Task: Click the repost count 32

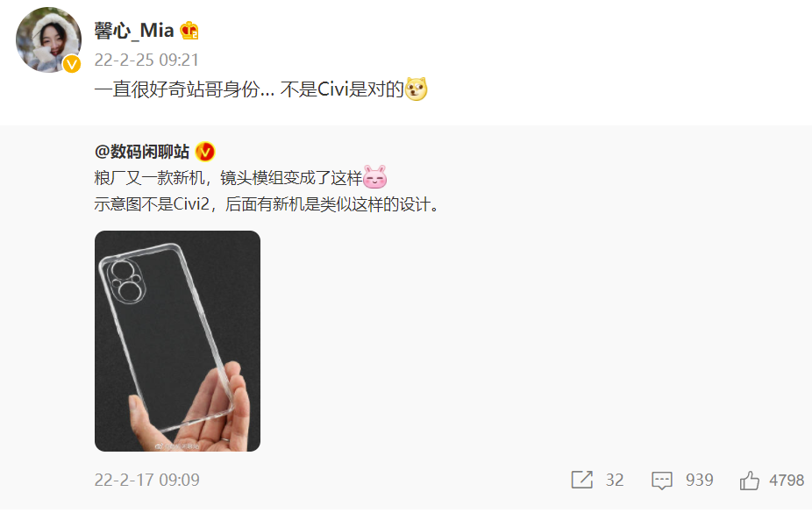Action: pos(615,480)
